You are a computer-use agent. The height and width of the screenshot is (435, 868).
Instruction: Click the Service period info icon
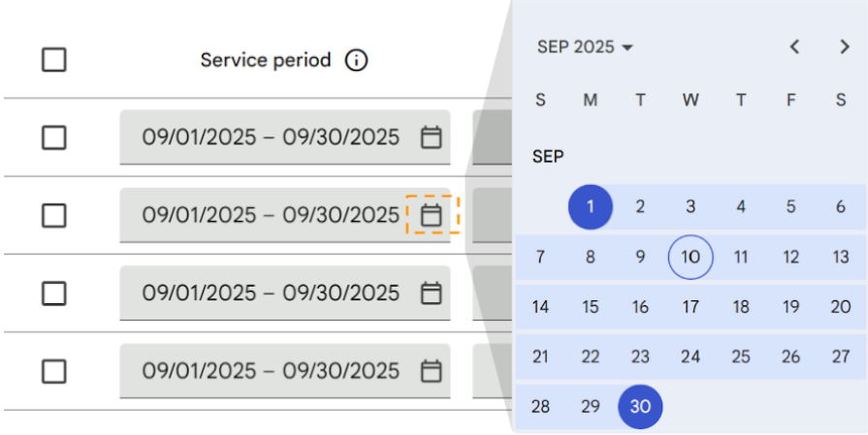coord(357,60)
